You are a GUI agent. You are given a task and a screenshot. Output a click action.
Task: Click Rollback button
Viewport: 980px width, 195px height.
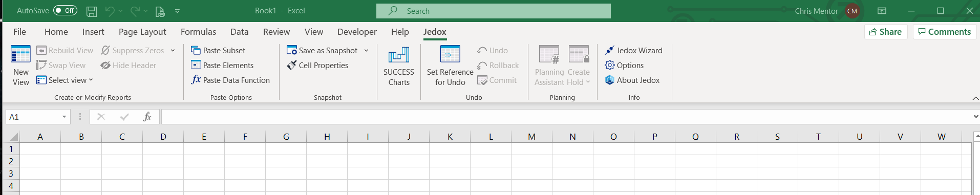click(x=498, y=65)
